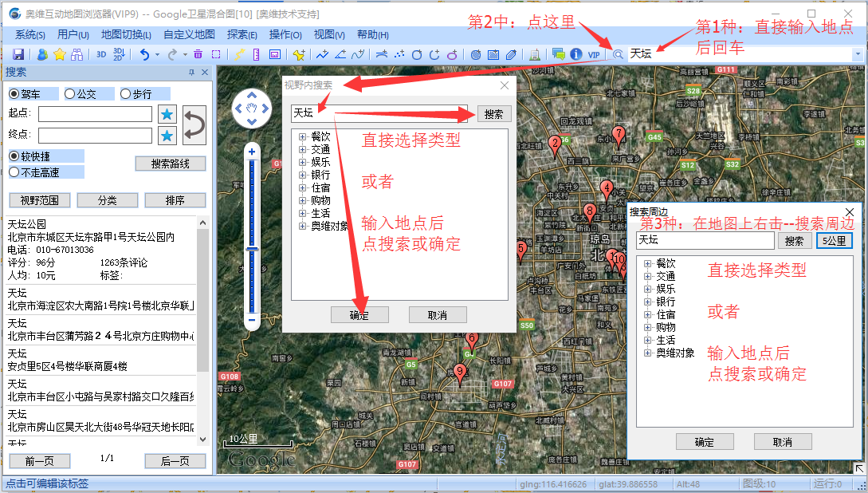Zoom out with the minus on slider
This screenshot has width=868, height=493.
pos(252,320)
